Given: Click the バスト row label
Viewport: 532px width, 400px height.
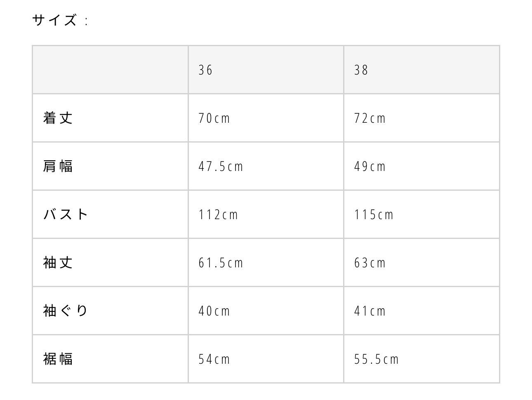Looking at the screenshot, I should coord(66,215).
